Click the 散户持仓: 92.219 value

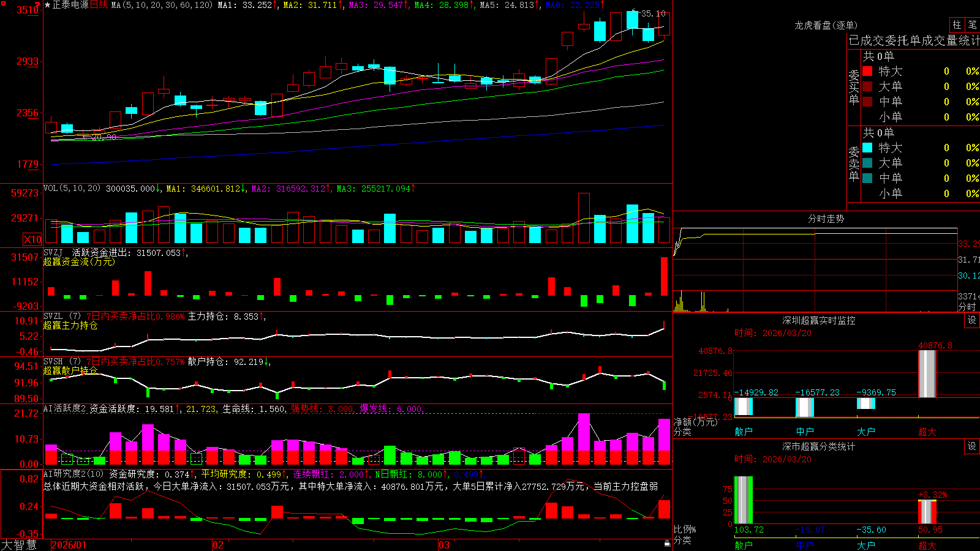click(x=229, y=361)
